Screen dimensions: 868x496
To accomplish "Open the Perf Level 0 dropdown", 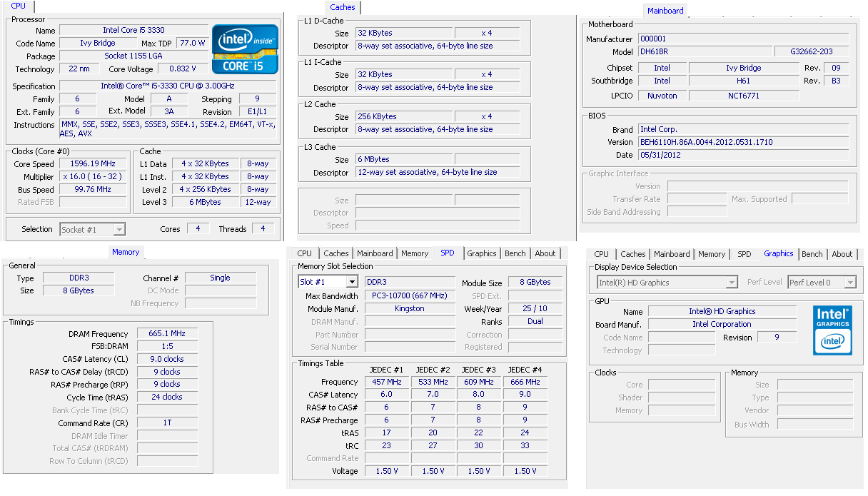I will tap(822, 283).
